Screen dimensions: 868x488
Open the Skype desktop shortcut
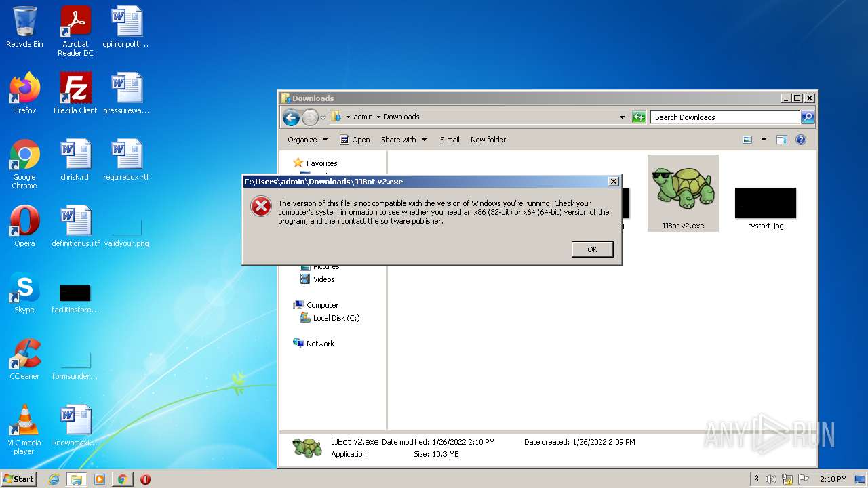point(24,293)
